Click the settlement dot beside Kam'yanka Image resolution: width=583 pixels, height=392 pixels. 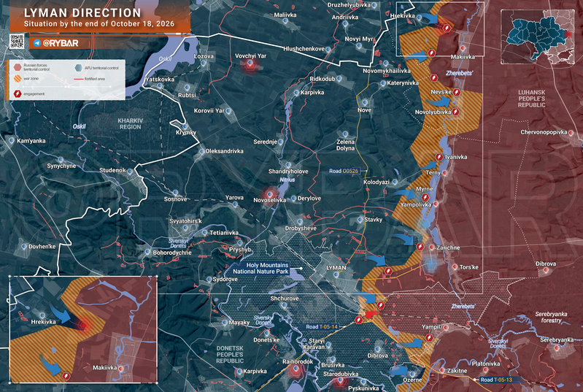point(12,141)
